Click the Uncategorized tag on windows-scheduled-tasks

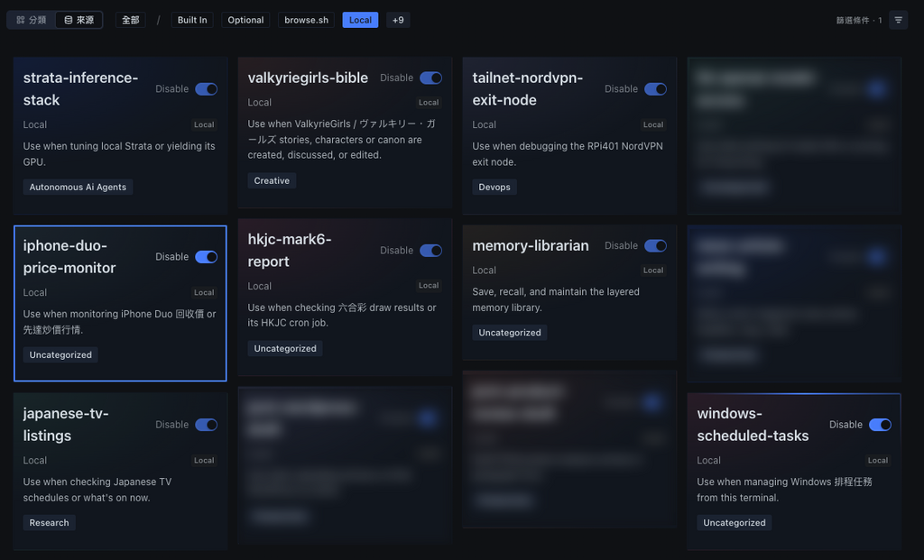click(735, 523)
